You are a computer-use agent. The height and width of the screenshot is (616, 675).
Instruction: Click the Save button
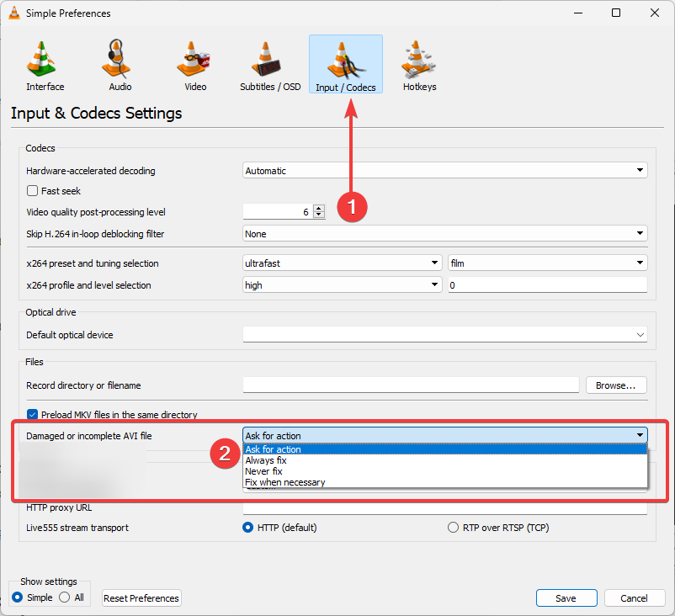(566, 598)
